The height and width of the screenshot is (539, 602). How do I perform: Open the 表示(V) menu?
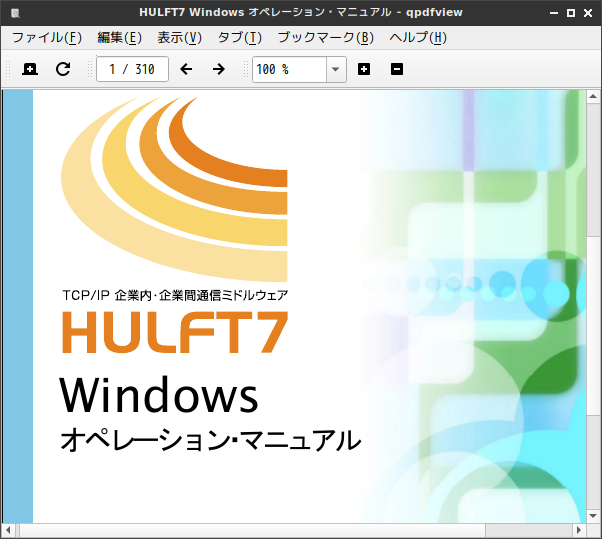(179, 38)
